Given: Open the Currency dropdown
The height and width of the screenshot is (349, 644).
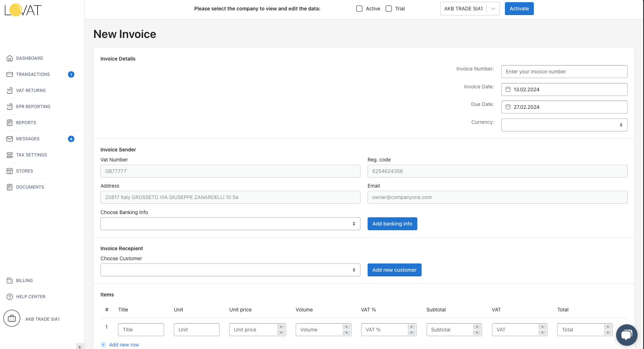Looking at the screenshot, I should tap(564, 125).
